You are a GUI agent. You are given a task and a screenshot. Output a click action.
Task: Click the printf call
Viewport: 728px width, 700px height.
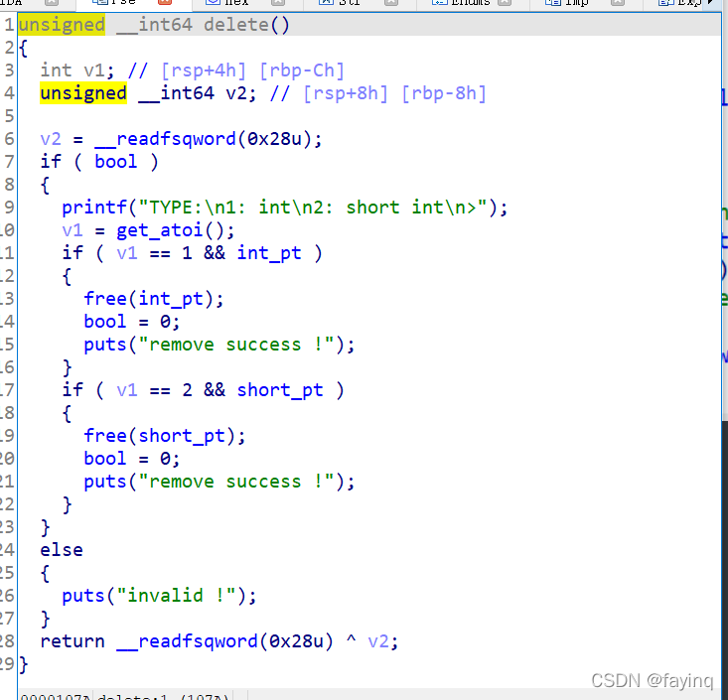tap(94, 208)
